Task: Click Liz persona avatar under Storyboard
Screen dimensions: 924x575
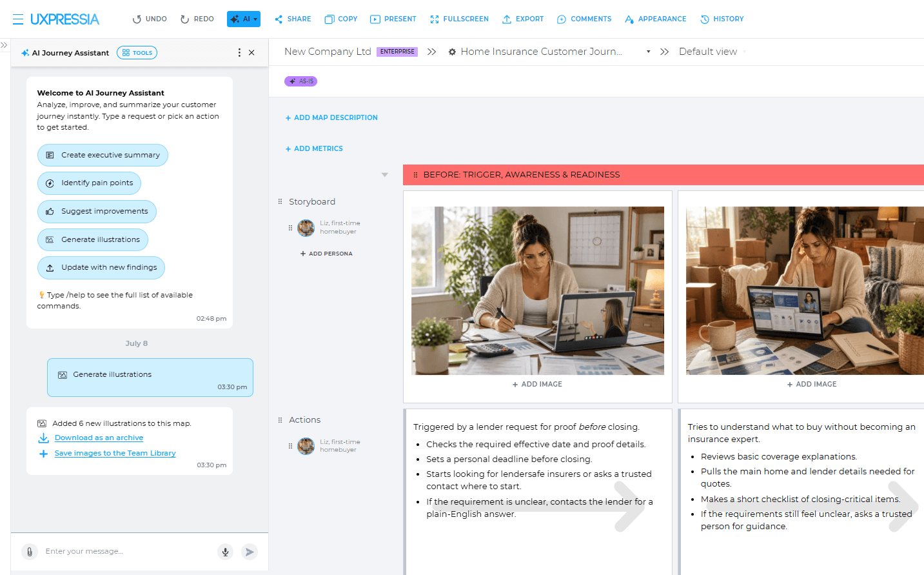Action: coord(306,228)
